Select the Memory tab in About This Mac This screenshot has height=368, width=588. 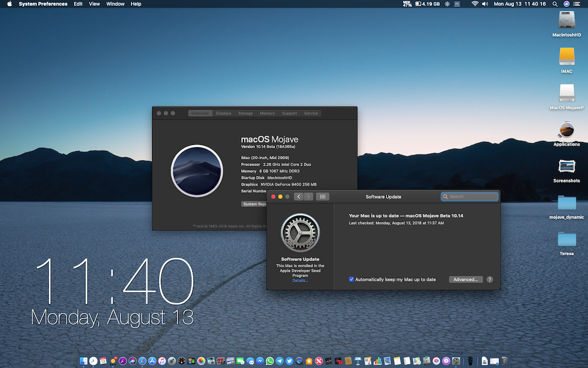point(268,113)
